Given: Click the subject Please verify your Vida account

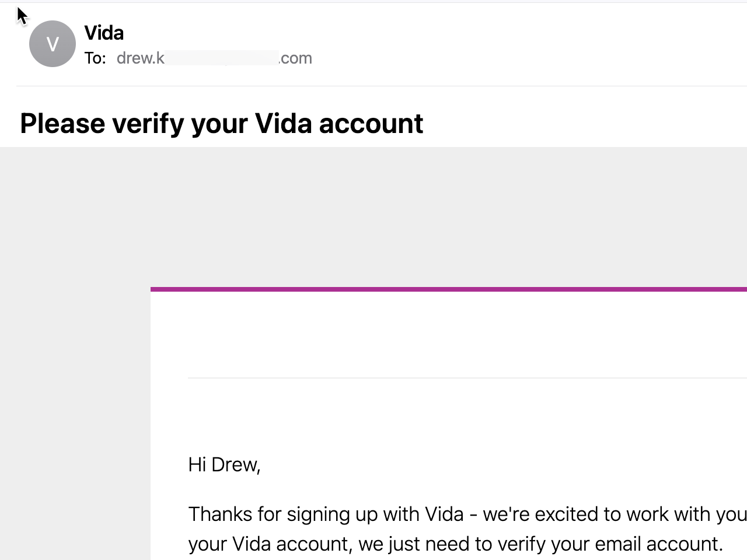Looking at the screenshot, I should 222,123.
